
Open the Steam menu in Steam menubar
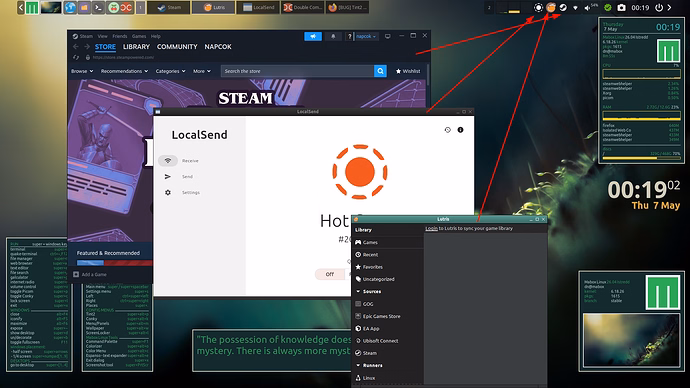click(x=83, y=37)
